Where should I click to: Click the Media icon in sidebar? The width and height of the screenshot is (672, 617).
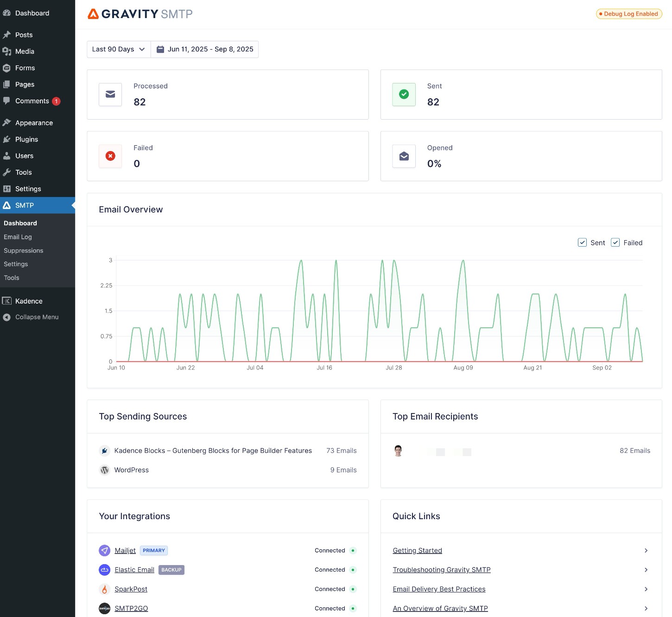coord(6,51)
